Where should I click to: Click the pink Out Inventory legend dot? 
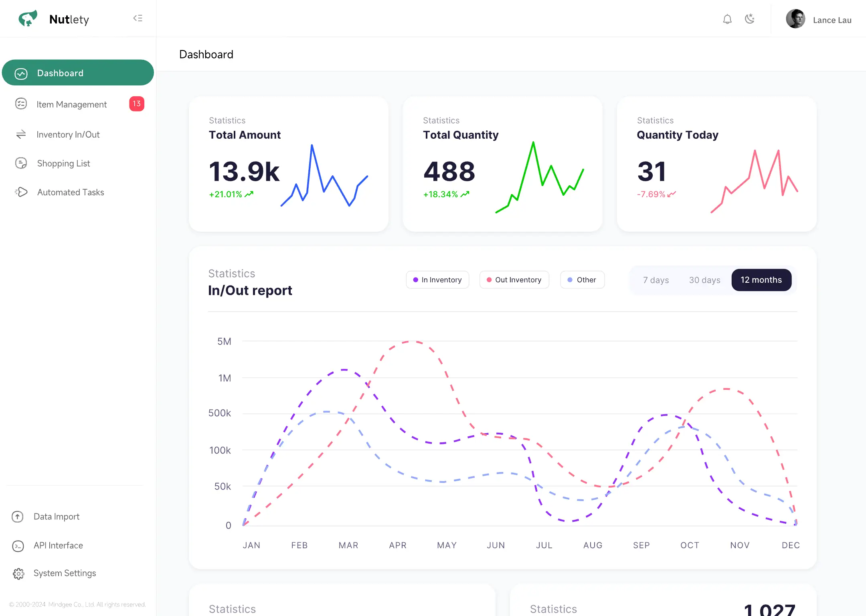click(x=489, y=280)
